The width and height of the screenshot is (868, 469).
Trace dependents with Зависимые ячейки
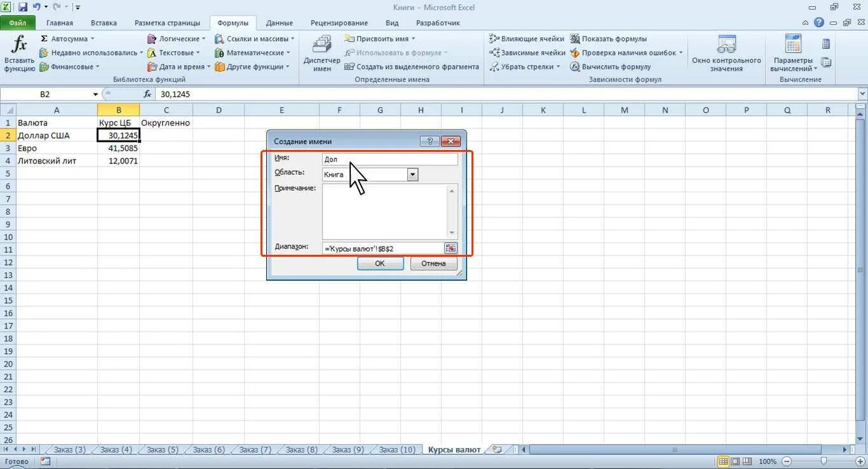point(527,53)
